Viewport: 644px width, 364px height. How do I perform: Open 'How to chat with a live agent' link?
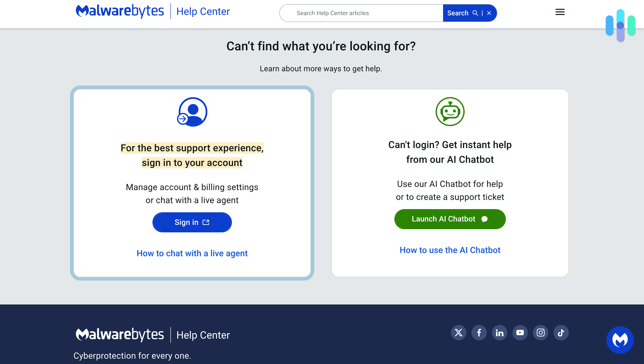(192, 253)
